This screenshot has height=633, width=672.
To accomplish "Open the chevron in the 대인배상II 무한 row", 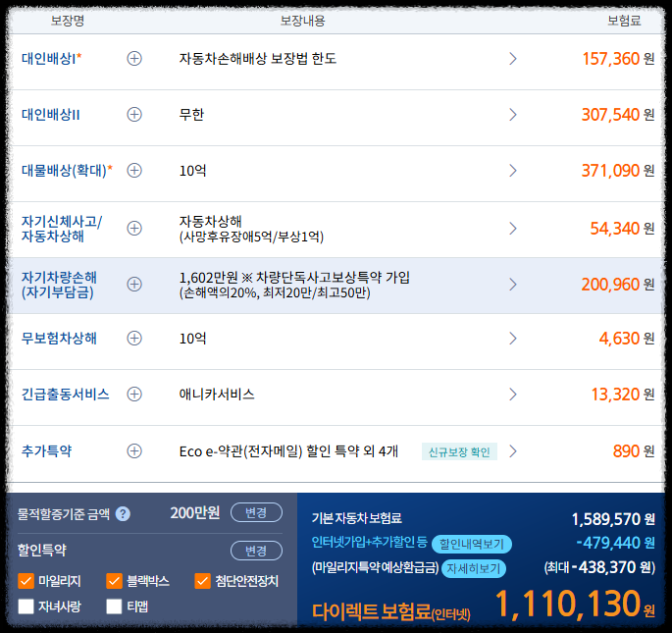I will pyautogui.click(x=513, y=115).
